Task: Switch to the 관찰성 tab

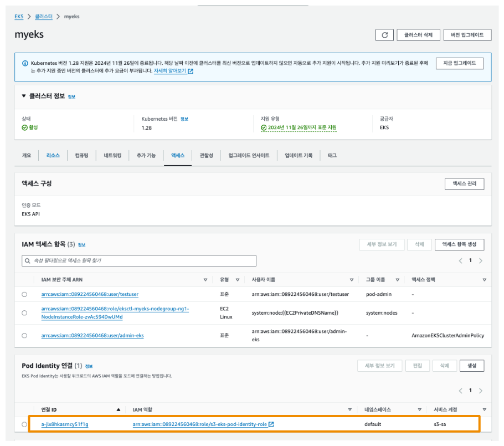Action: point(207,155)
